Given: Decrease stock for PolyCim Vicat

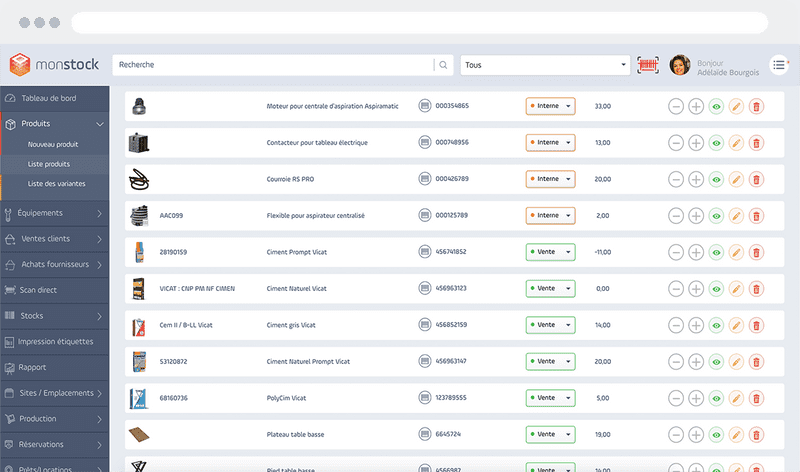Looking at the screenshot, I should click(676, 398).
